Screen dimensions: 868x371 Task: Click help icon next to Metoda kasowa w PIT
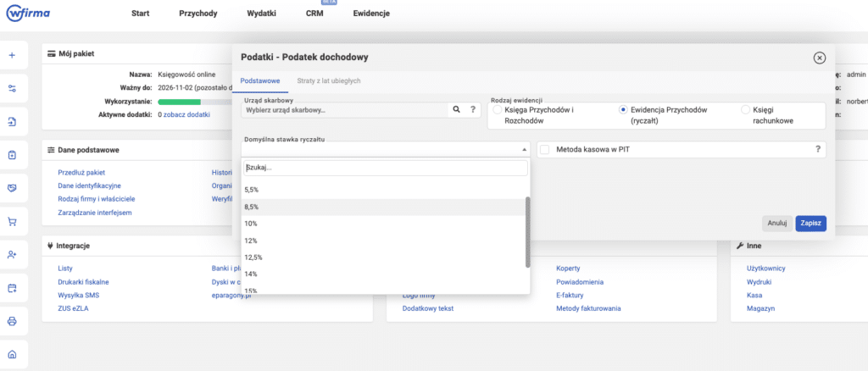pos(818,149)
